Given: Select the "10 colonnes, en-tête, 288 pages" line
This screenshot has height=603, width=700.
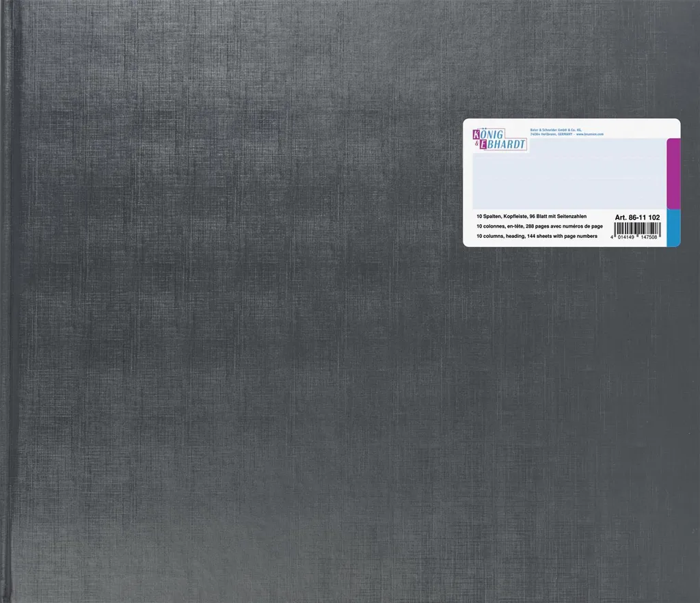Looking at the screenshot, I should tap(539, 226).
